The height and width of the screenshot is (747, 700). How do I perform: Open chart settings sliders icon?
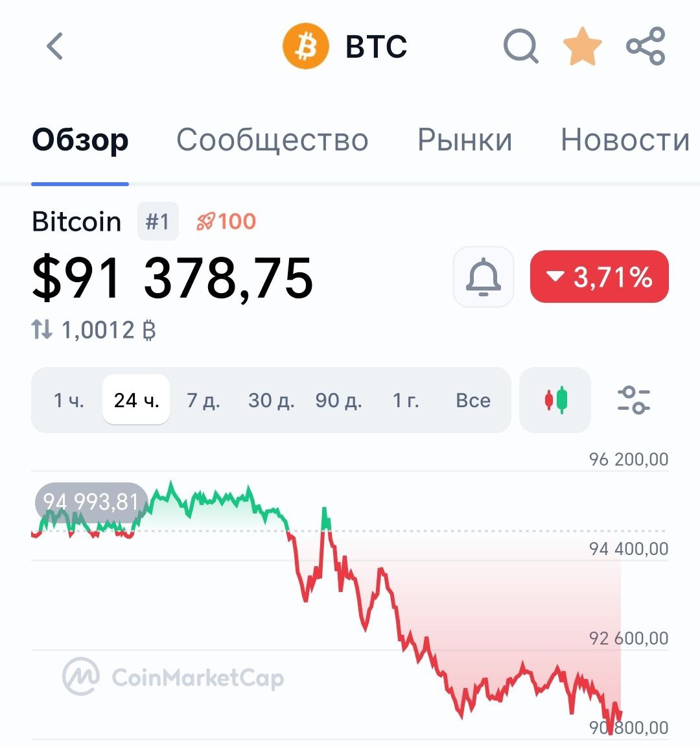point(633,400)
